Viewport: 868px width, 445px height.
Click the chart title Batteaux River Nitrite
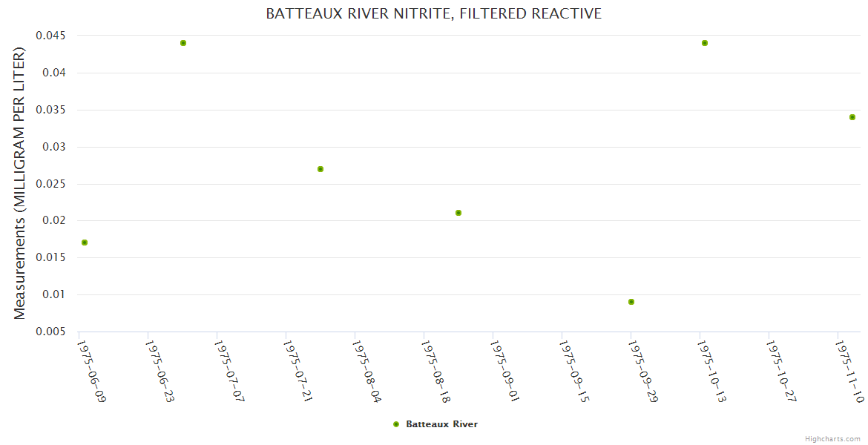pyautogui.click(x=434, y=14)
